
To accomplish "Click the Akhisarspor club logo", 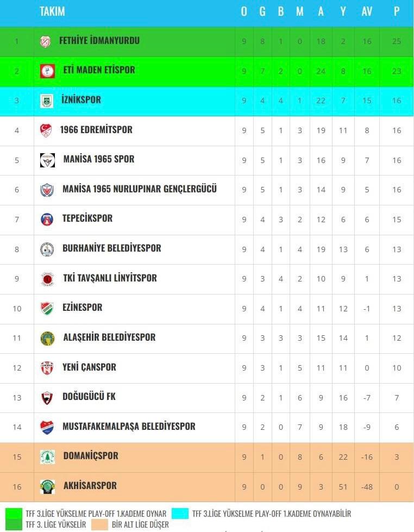I will click(47, 486).
